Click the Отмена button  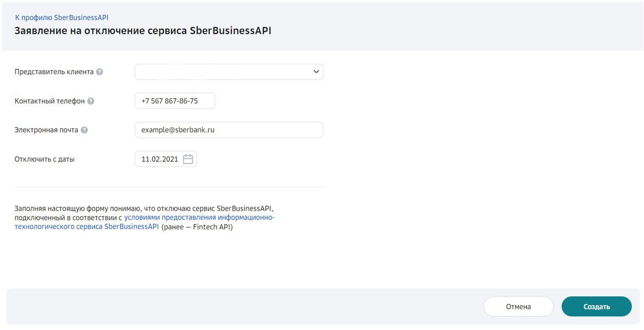point(518,307)
